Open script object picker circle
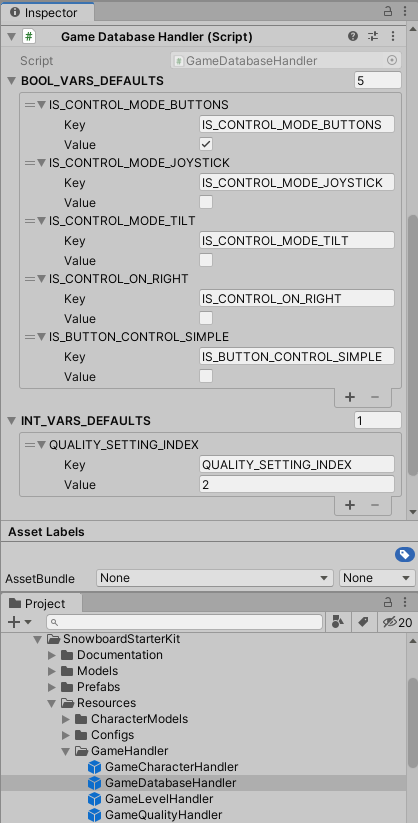 coord(392,61)
